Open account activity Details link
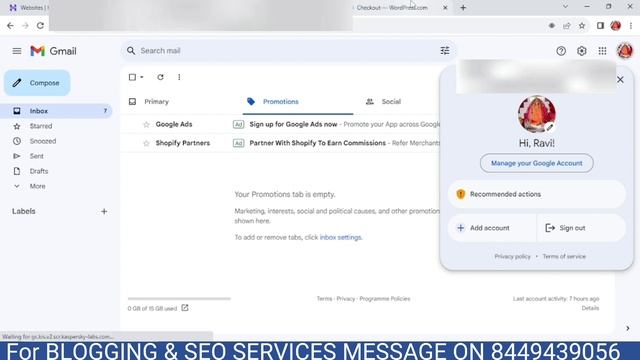Viewport: 640px width, 360px height. [590, 308]
